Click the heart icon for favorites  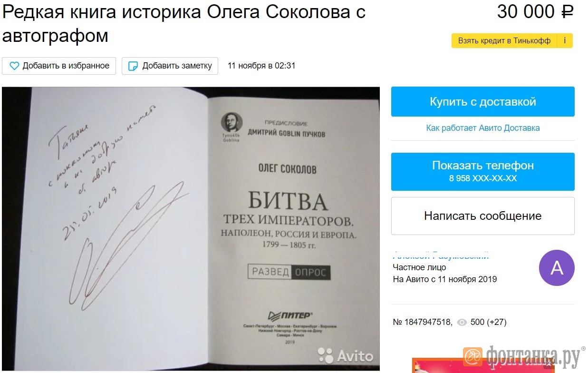[x=14, y=66]
